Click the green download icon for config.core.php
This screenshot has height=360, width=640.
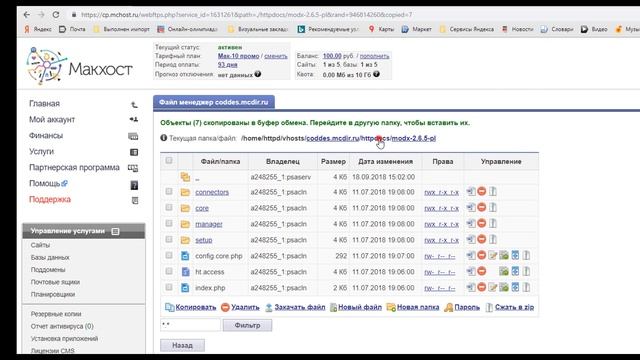504,256
